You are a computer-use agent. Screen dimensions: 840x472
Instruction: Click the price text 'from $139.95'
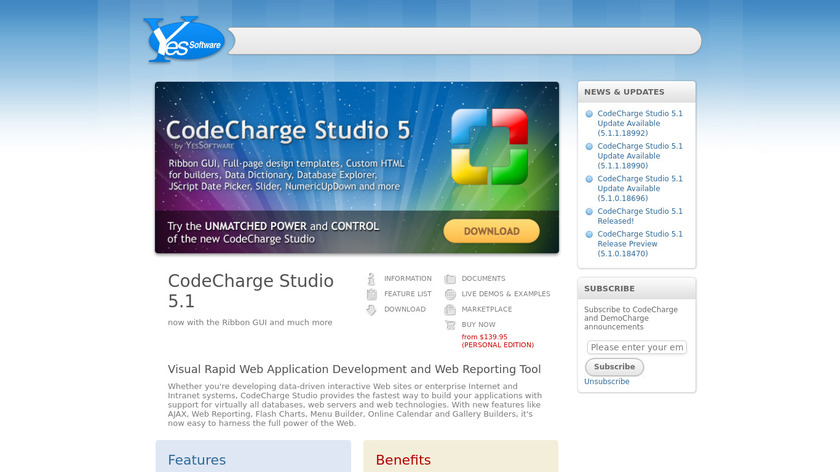click(x=484, y=337)
